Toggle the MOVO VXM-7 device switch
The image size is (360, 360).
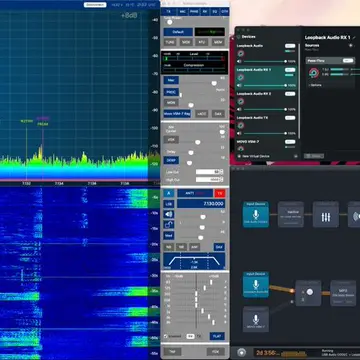(290, 142)
